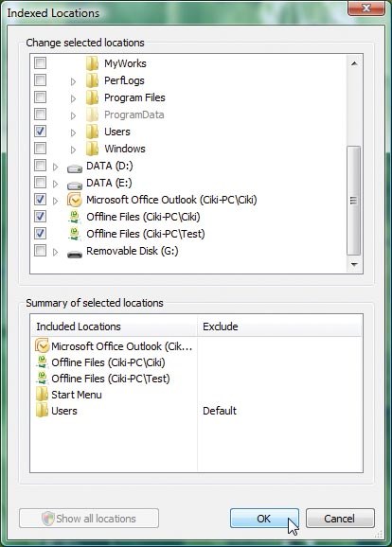Click the Included Locations column header
Screen dimensions: 392x547
[114, 326]
